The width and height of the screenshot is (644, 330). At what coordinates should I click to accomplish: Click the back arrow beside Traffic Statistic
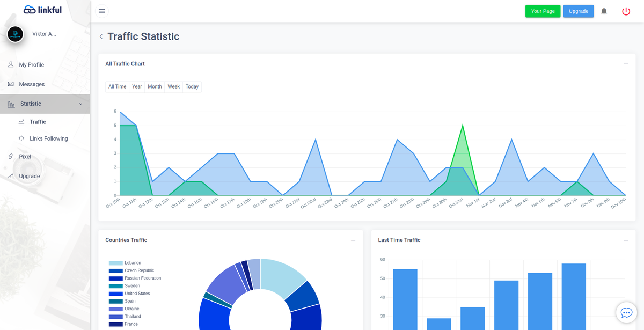(x=101, y=36)
